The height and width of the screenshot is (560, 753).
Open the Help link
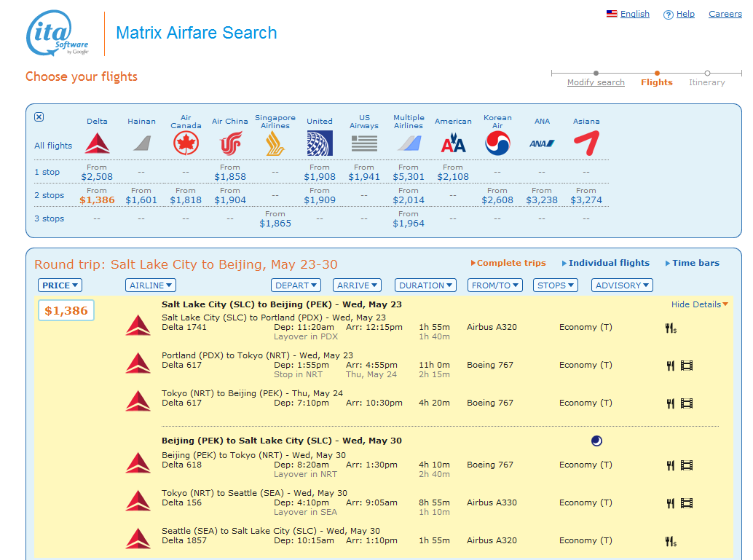pos(685,14)
